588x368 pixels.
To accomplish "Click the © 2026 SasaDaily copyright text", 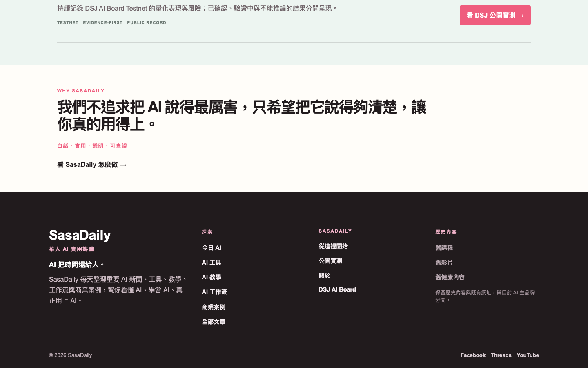I will click(x=70, y=355).
